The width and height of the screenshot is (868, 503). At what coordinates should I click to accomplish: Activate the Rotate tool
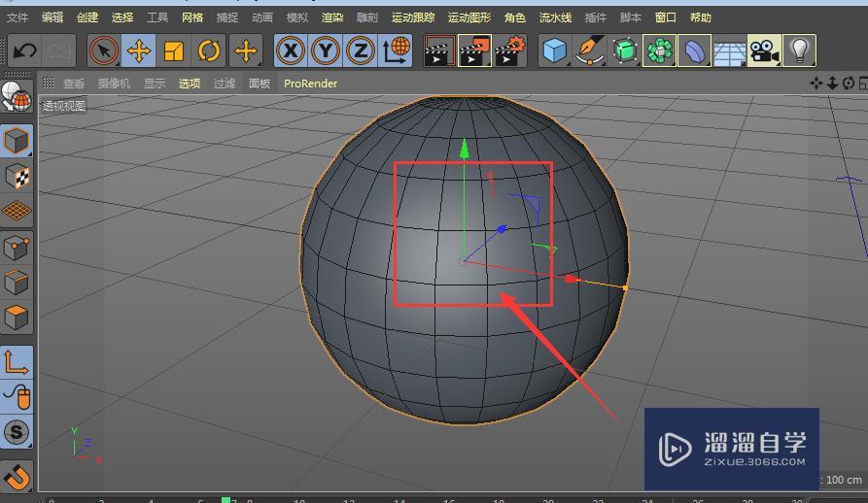pos(209,50)
